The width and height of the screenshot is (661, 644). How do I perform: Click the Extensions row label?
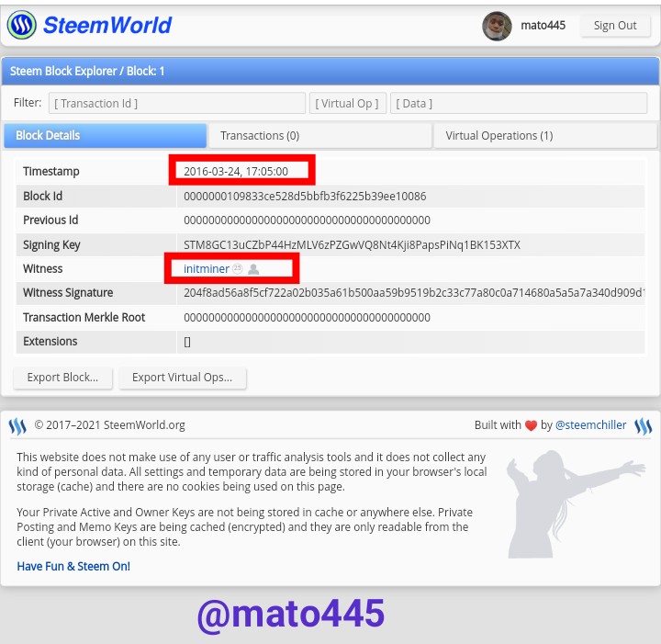[50, 342]
